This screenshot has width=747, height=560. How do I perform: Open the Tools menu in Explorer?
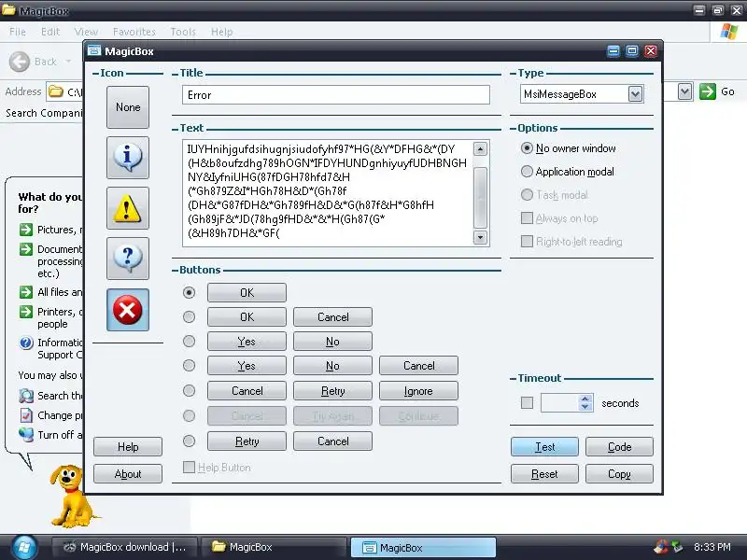click(183, 32)
